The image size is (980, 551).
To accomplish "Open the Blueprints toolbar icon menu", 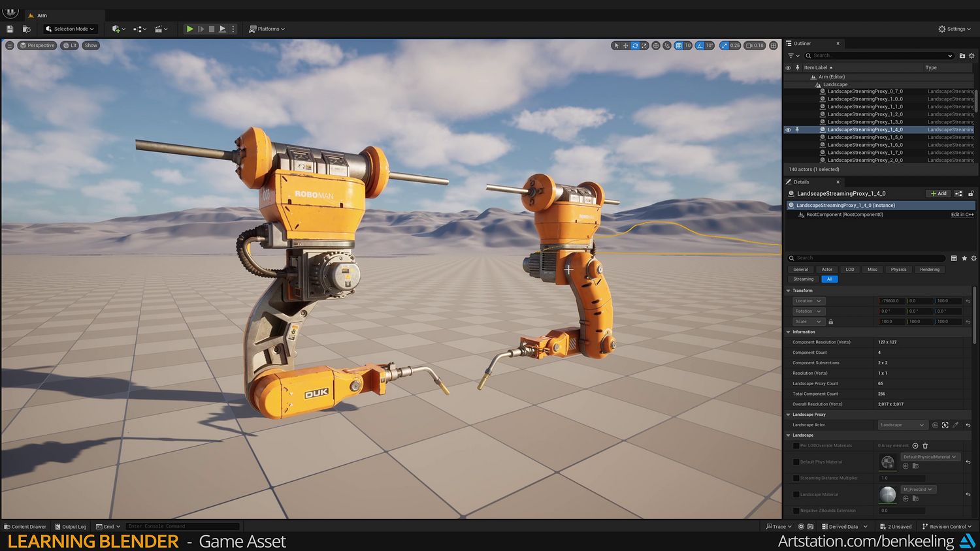I will tap(139, 29).
